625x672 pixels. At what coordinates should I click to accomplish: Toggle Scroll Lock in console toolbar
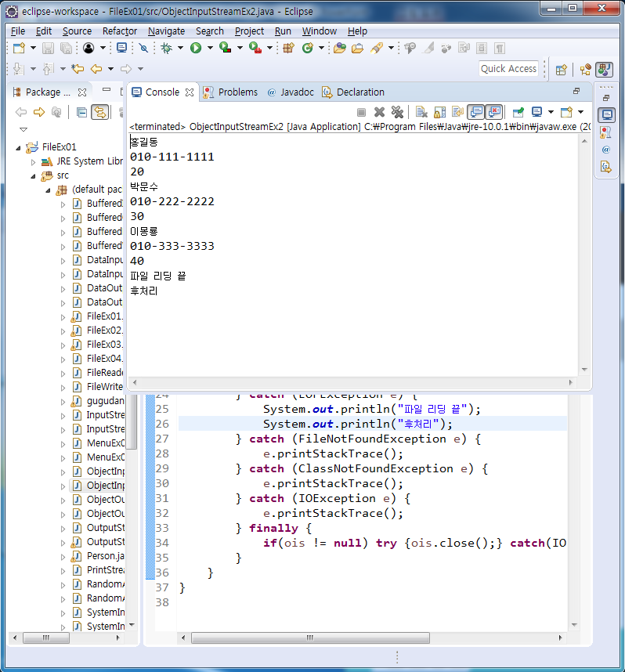[440, 112]
